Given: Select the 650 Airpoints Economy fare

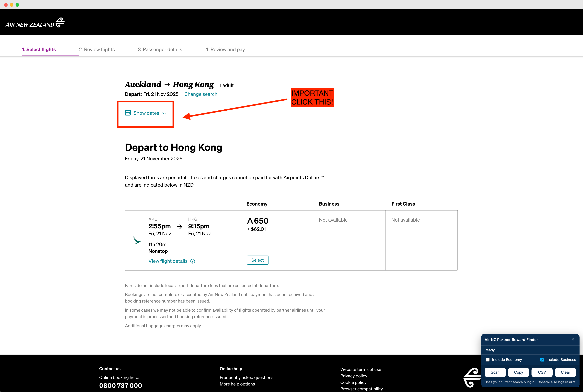Looking at the screenshot, I should pyautogui.click(x=258, y=260).
